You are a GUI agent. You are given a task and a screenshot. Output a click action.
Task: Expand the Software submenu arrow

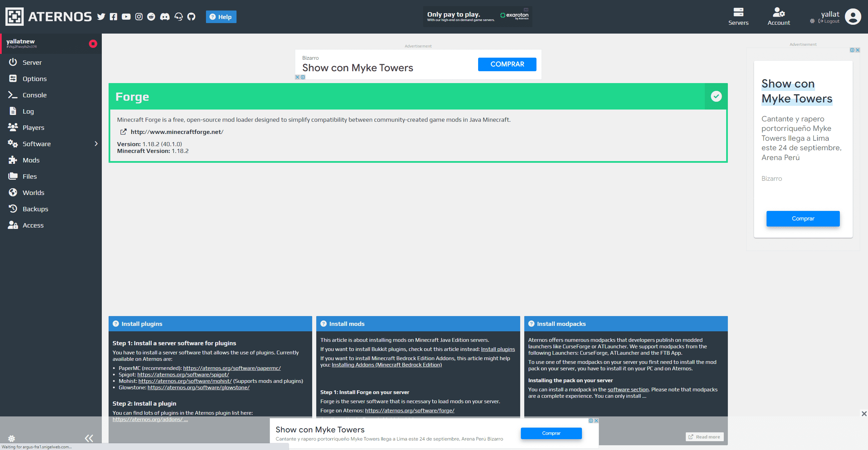(96, 144)
